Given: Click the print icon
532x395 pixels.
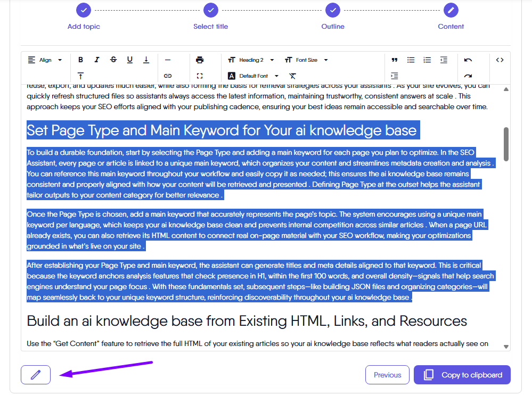Looking at the screenshot, I should 200,60.
